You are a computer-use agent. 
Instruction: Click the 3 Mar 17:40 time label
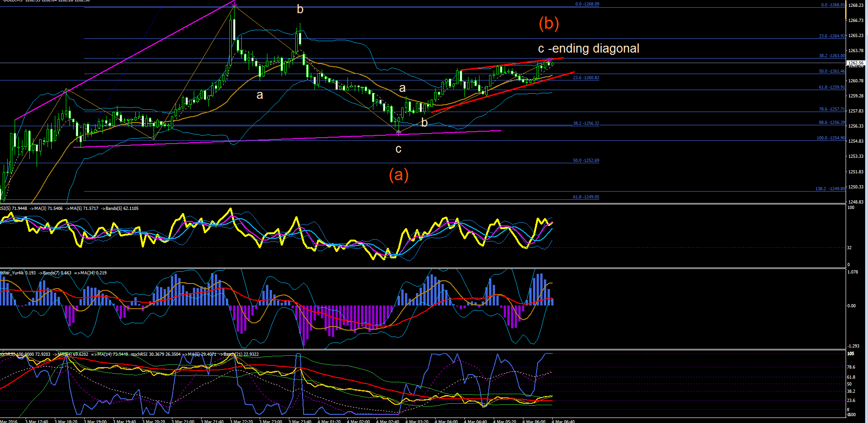coord(37,421)
